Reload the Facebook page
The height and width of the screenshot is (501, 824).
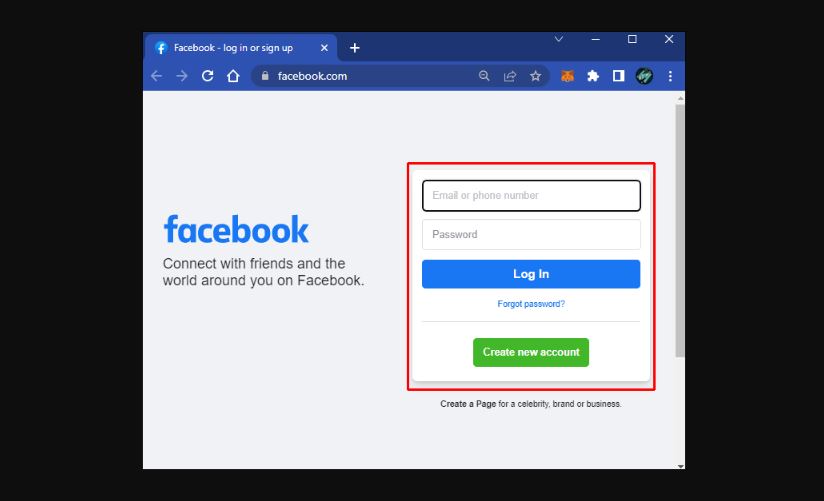pyautogui.click(x=208, y=76)
